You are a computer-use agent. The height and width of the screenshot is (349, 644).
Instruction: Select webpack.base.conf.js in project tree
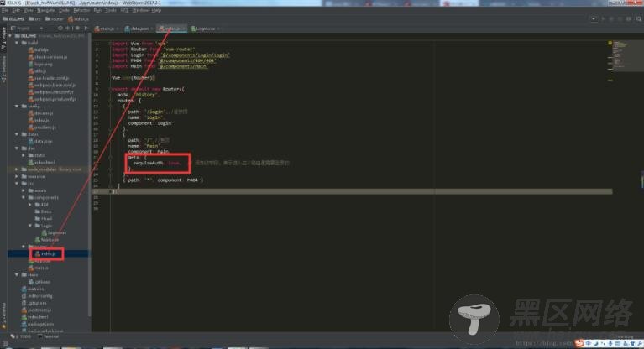(x=52, y=85)
